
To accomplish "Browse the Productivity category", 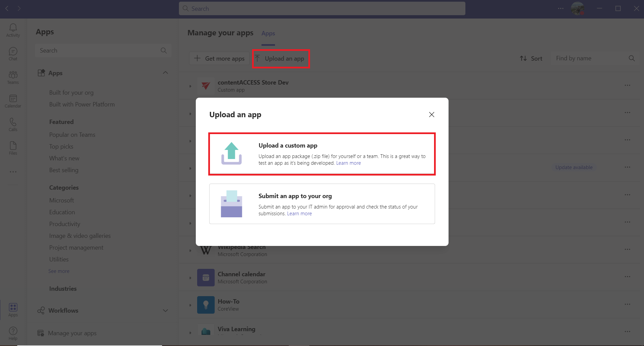I will [65, 224].
